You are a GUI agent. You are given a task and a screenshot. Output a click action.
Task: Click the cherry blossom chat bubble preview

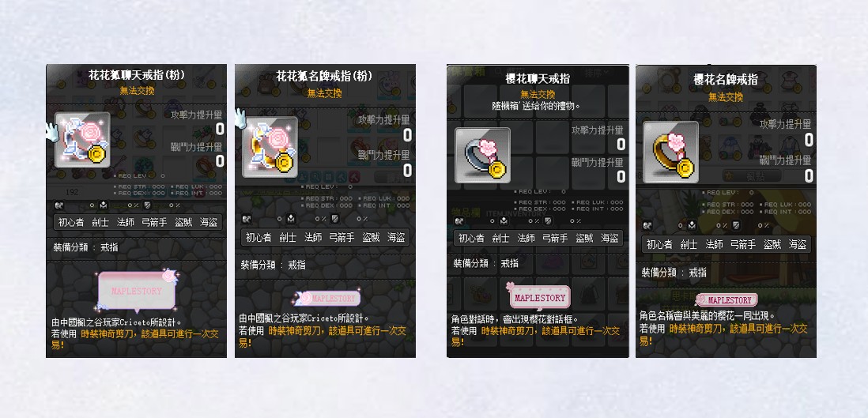pos(538,297)
